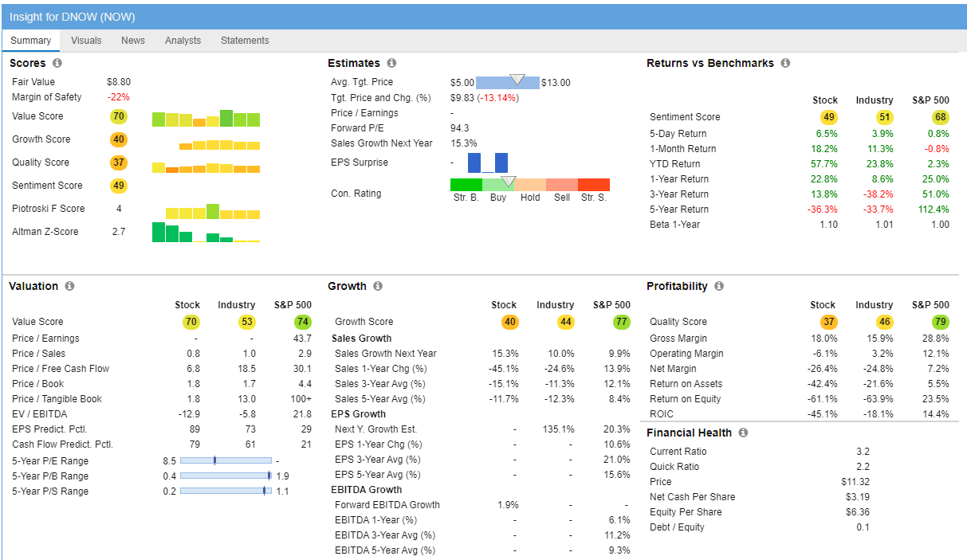Open the Valuation info icon

[x=69, y=286]
